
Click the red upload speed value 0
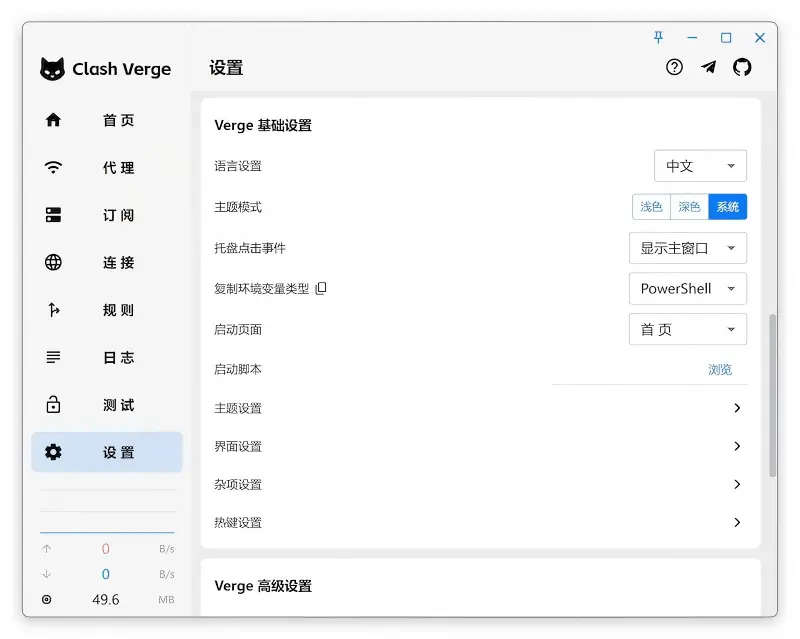(x=106, y=549)
